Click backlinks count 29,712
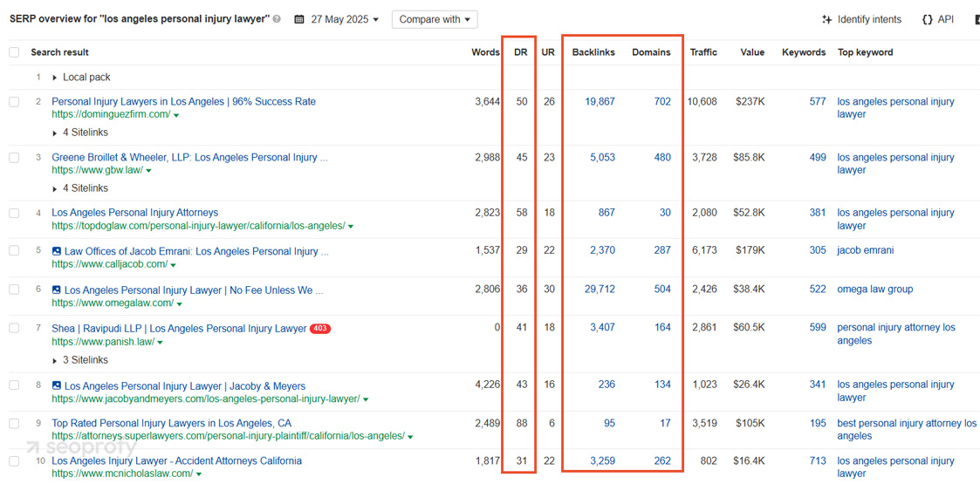Screen dimensions: 980x484 tap(600, 290)
